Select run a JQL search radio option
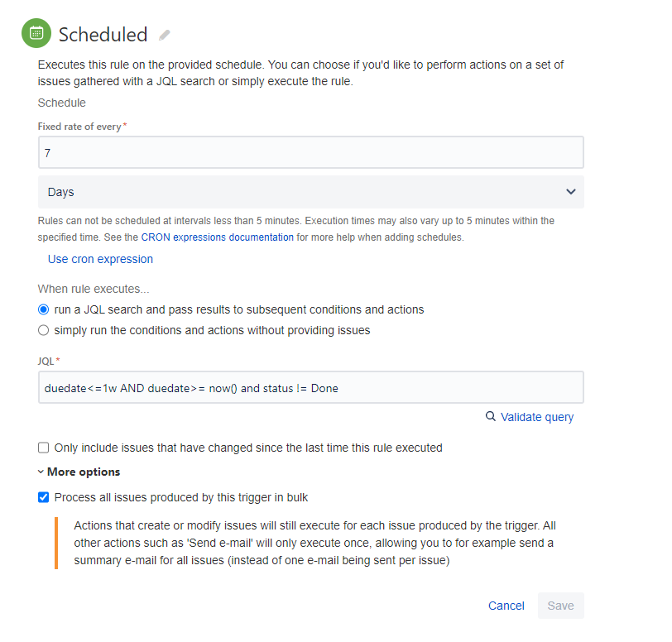The image size is (672, 642). pos(43,309)
